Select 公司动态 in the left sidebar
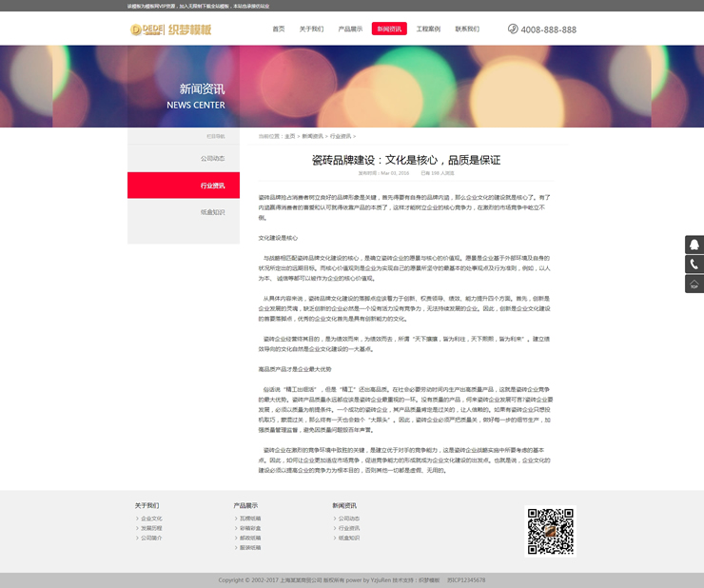The height and width of the screenshot is (588, 704). point(212,158)
